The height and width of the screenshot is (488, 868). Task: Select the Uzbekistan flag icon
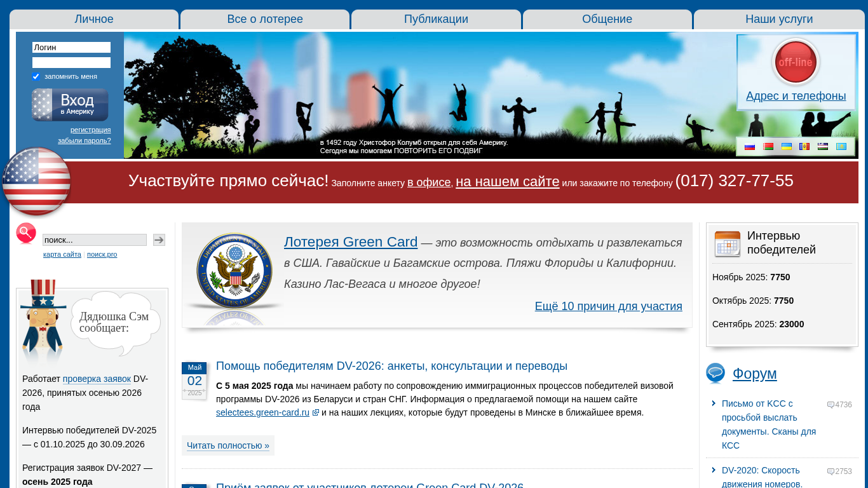click(x=823, y=147)
